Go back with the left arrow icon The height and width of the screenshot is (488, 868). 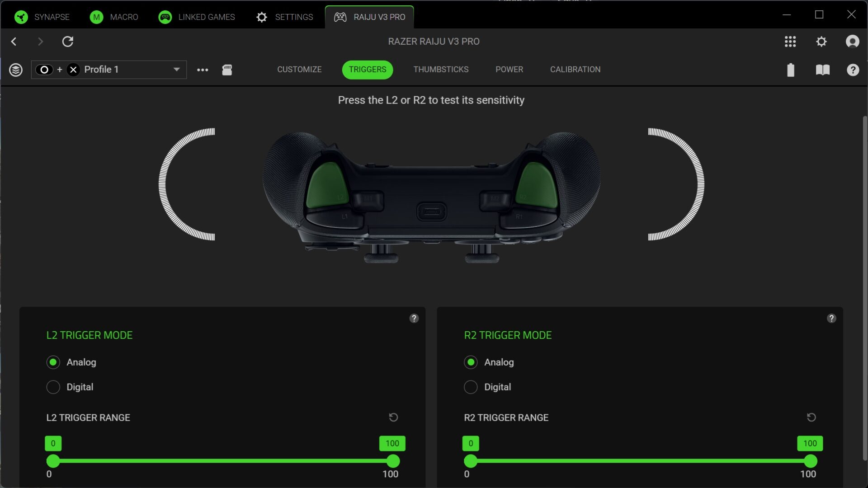pyautogui.click(x=14, y=42)
